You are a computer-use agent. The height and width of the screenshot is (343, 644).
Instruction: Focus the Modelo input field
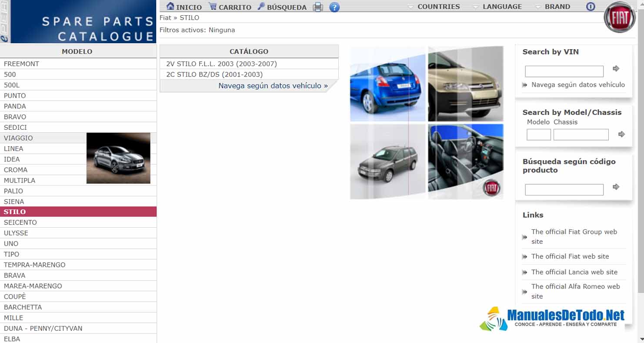539,135
